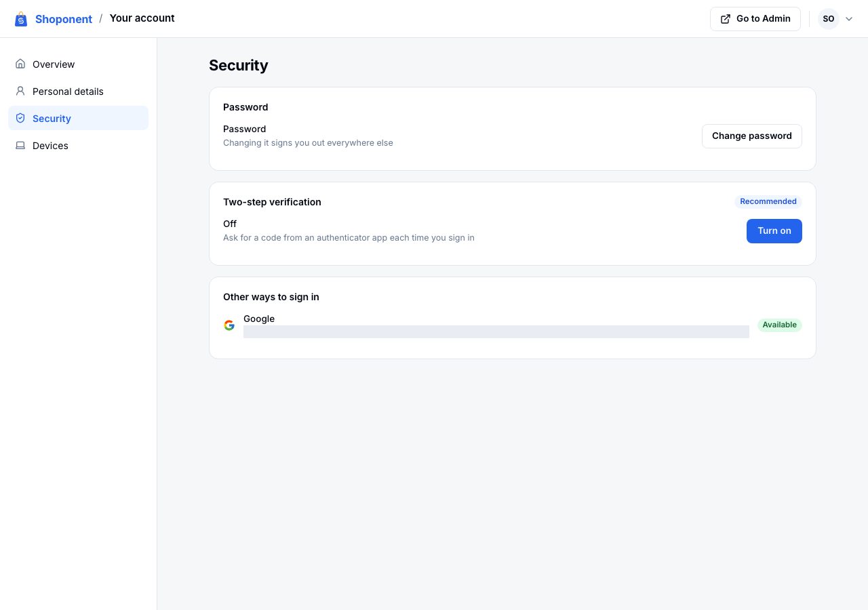Image resolution: width=868 pixels, height=610 pixels.
Task: Select the Security sidebar item
Action: (x=78, y=118)
